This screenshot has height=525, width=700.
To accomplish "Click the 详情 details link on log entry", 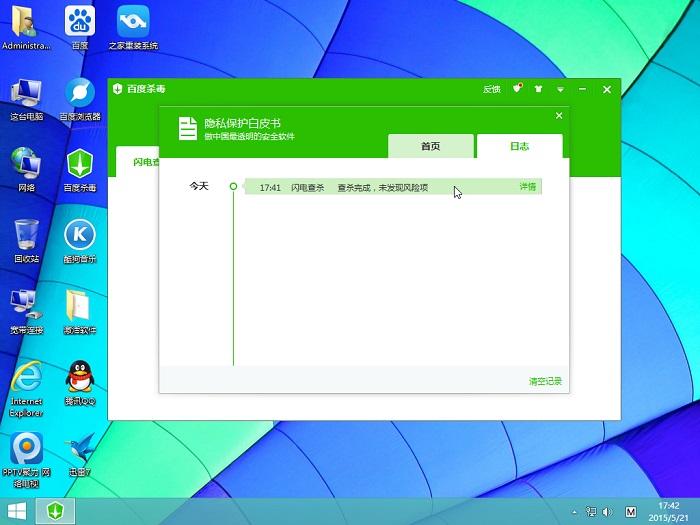I will tap(528, 187).
